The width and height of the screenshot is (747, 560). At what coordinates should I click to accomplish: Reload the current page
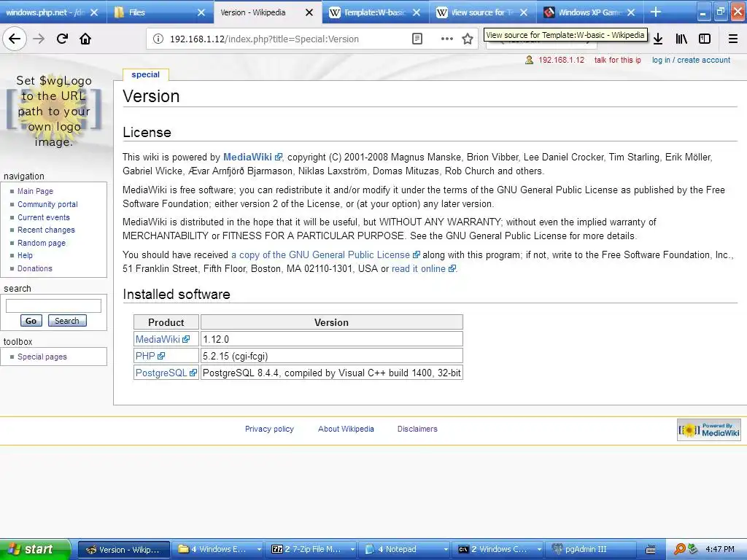62,39
